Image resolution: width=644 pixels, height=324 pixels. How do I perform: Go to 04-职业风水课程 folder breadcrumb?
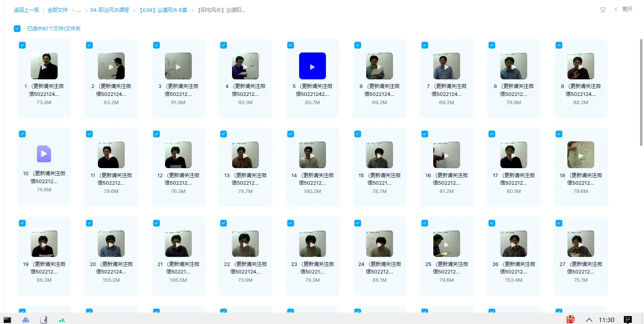coord(109,10)
